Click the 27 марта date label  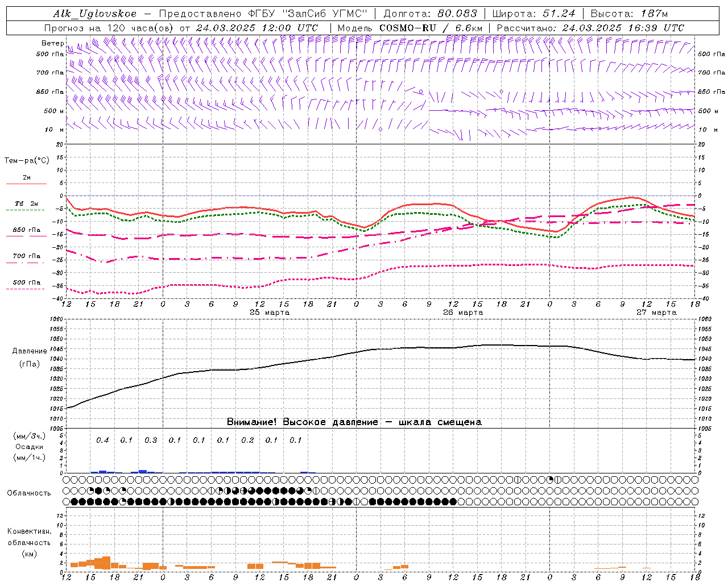656,313
